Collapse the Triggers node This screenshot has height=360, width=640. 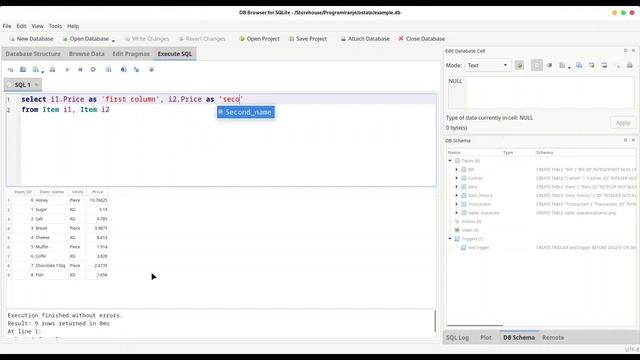pos(450,239)
